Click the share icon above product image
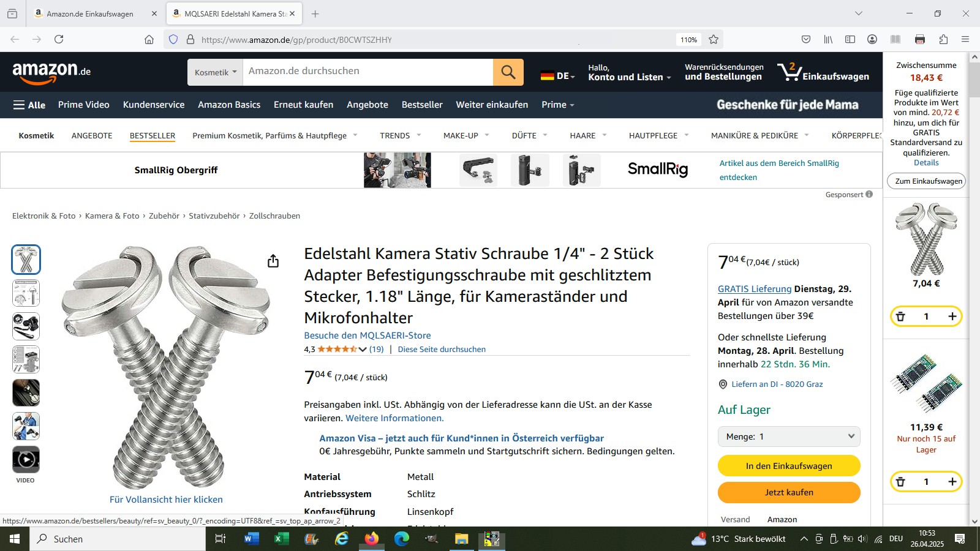The width and height of the screenshot is (980, 551). tap(273, 261)
